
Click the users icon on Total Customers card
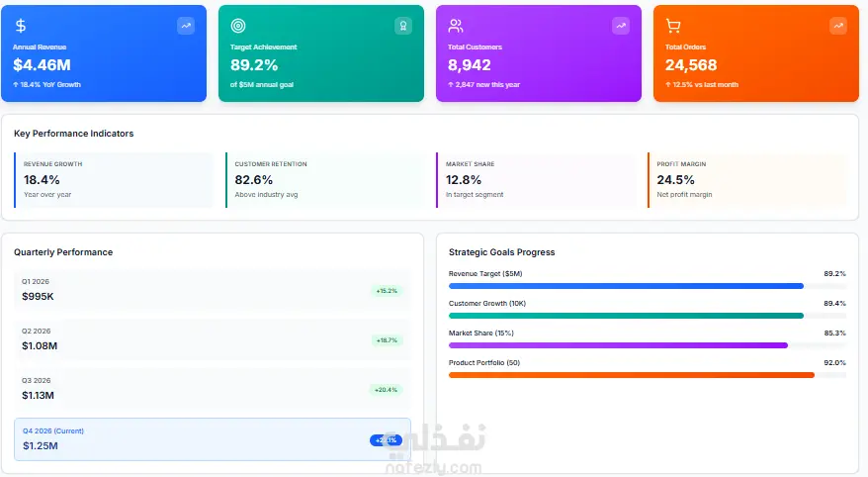point(456,26)
